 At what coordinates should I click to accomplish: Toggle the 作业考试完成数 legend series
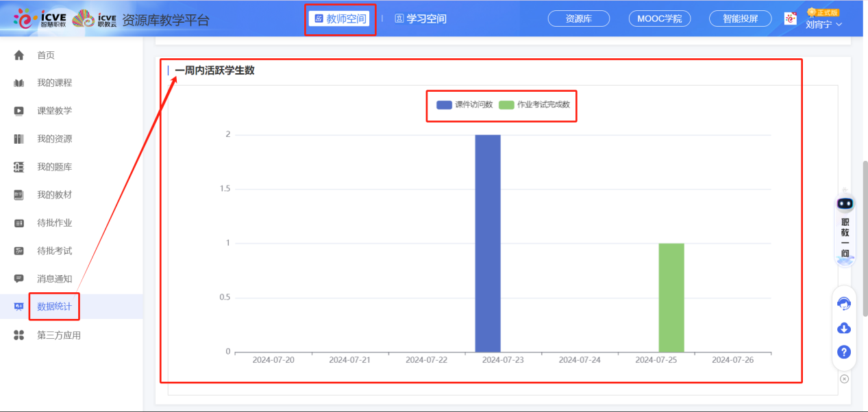[534, 105]
